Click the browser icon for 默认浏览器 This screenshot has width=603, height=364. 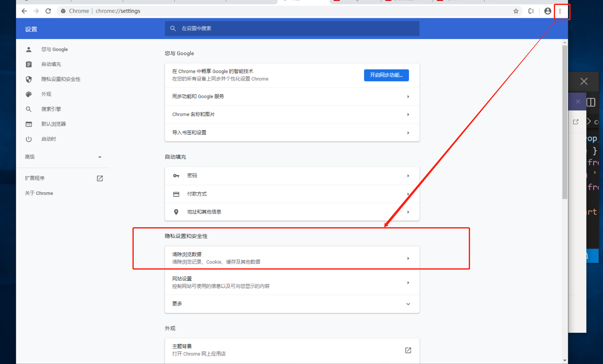[29, 124]
